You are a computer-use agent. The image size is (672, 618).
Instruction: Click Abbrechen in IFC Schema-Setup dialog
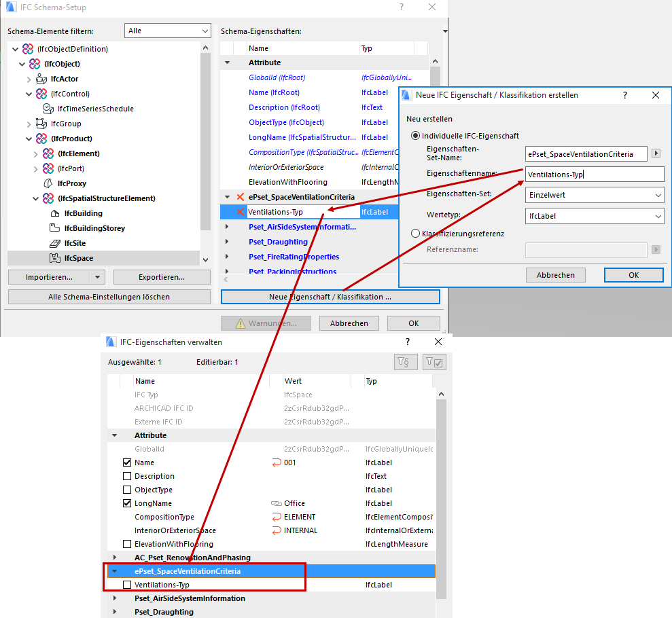click(349, 323)
